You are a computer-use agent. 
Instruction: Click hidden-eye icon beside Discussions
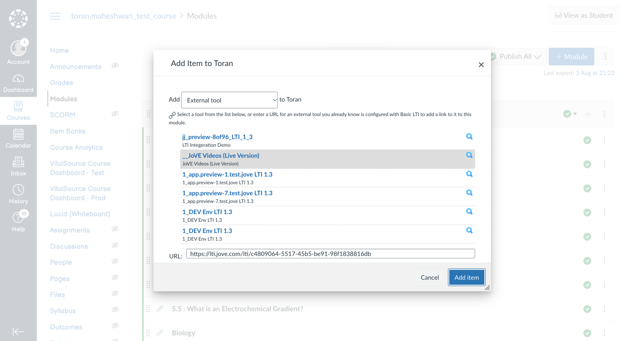(x=115, y=245)
